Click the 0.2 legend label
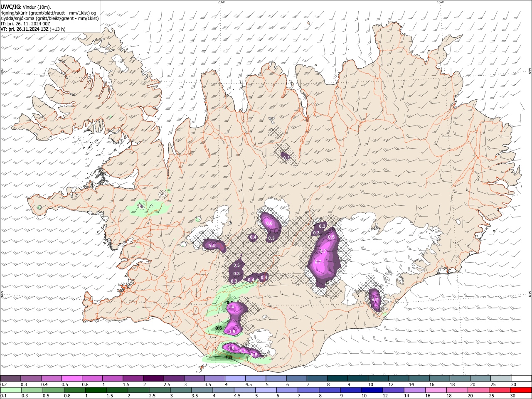The image size is (532, 399). [3, 384]
